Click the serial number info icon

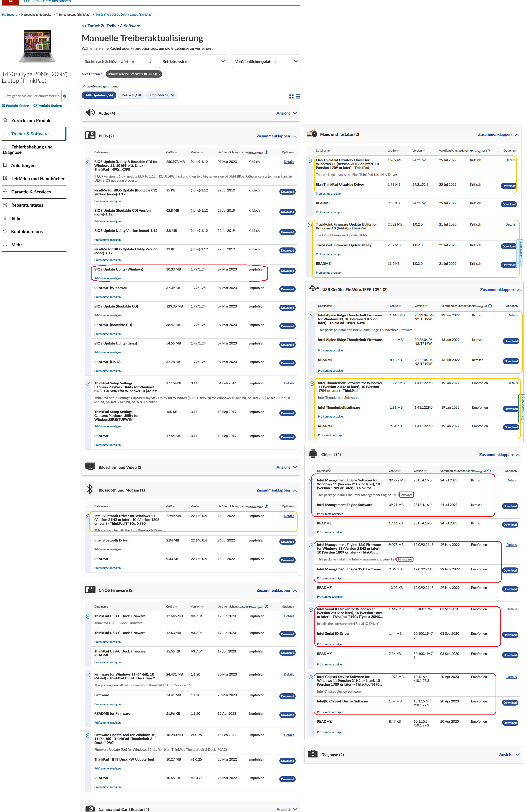pyautogui.click(x=64, y=96)
